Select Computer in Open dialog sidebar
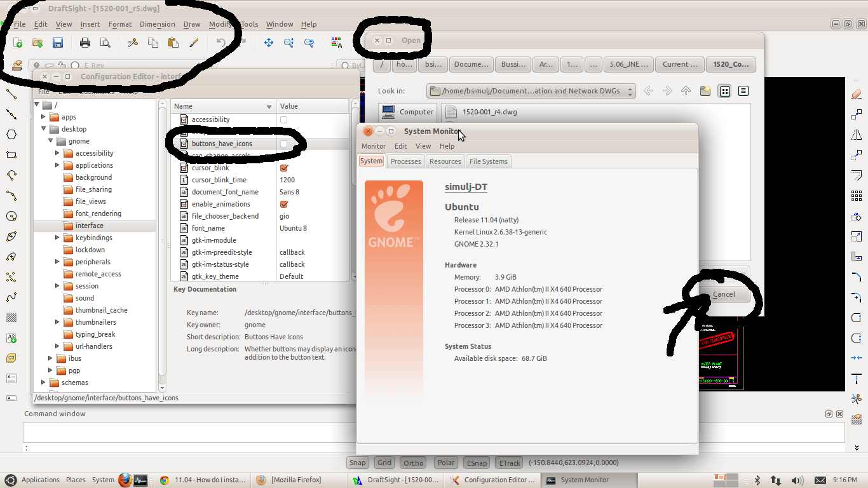The width and height of the screenshot is (868, 488). point(407,112)
